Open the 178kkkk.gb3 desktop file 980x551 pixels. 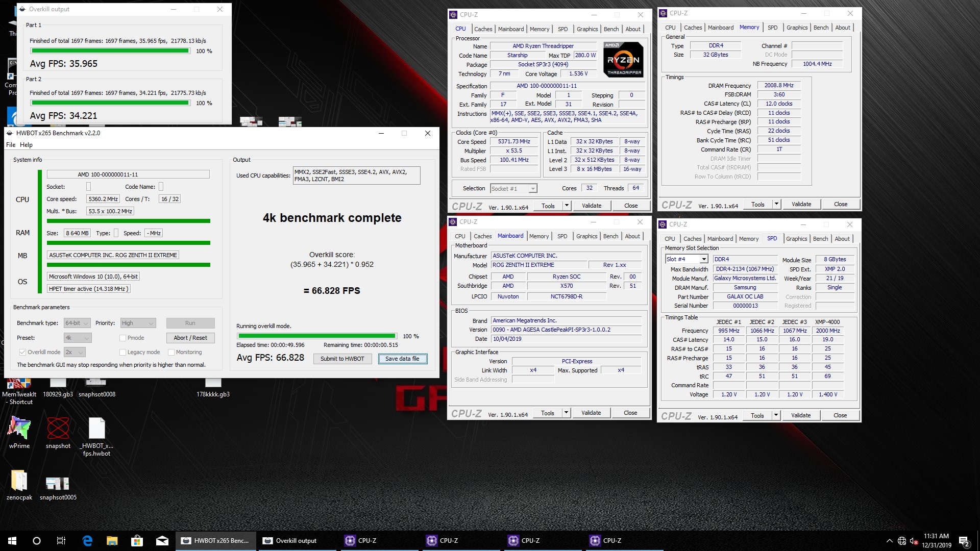[x=213, y=389]
